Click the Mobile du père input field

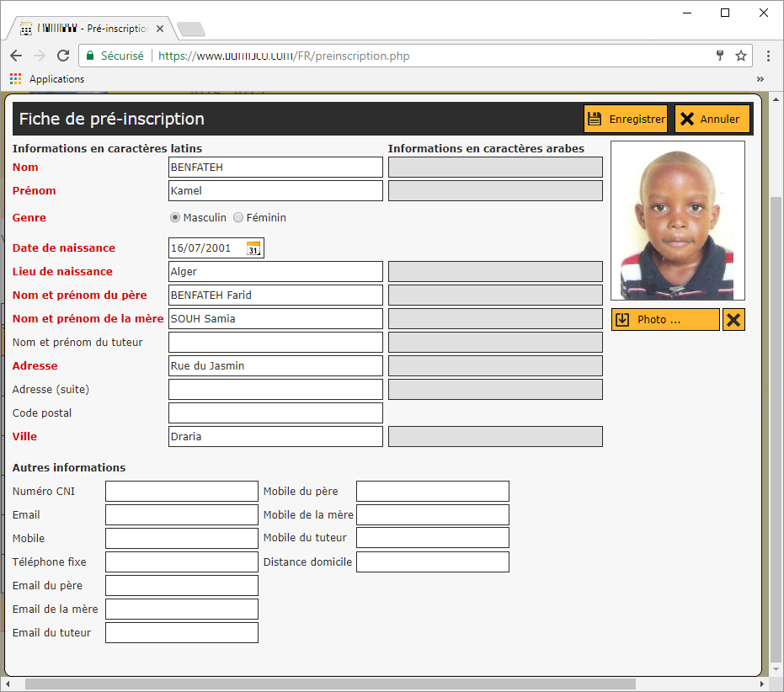433,491
